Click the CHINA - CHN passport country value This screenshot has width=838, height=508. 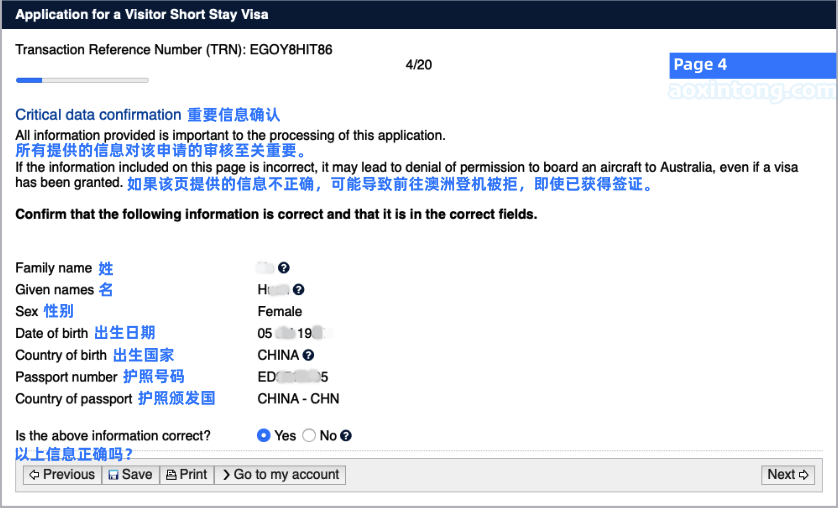click(298, 399)
